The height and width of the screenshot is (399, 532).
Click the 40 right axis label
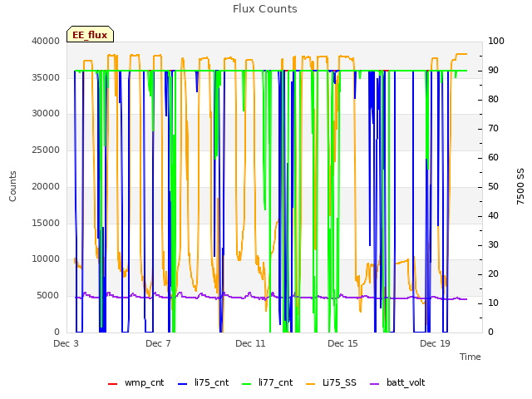click(493, 216)
